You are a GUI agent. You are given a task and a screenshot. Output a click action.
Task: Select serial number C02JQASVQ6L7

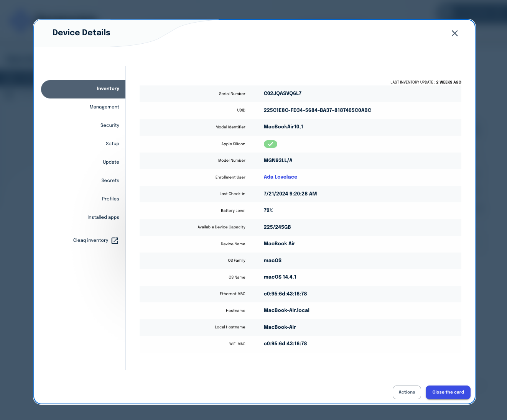(x=283, y=94)
